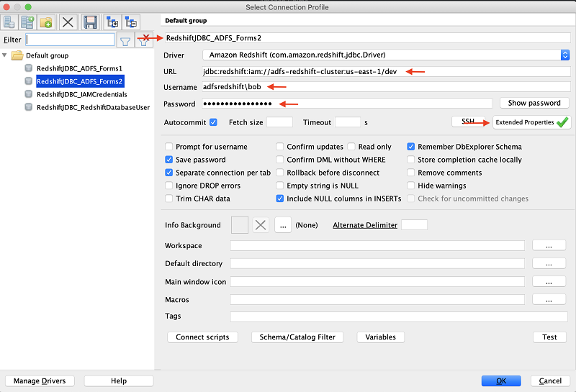Open Extended Properties dialog
Screen dimensions: 576x392
[x=531, y=122]
